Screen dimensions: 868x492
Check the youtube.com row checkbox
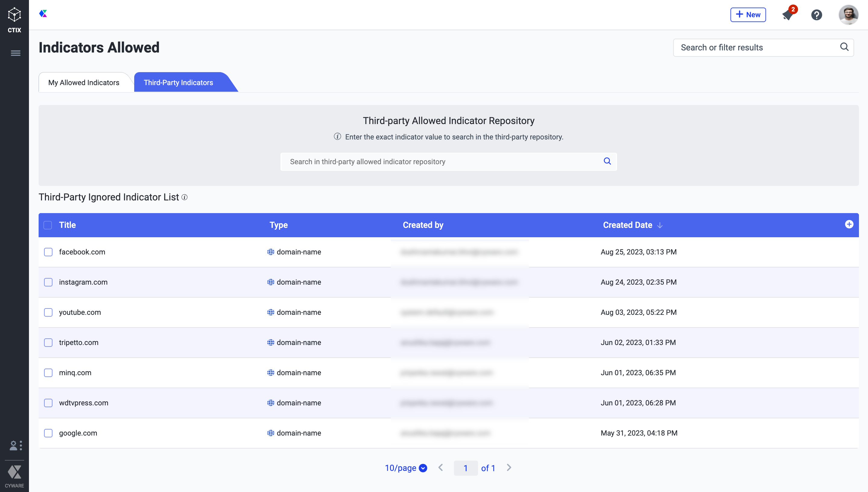(48, 312)
